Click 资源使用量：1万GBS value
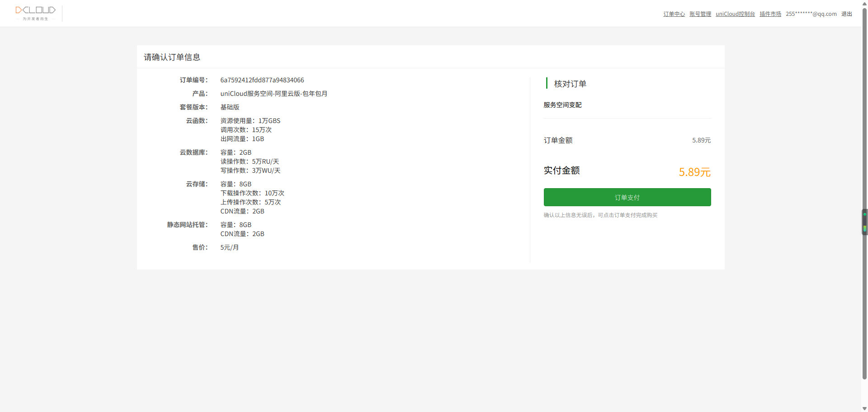868x412 pixels. coord(250,121)
